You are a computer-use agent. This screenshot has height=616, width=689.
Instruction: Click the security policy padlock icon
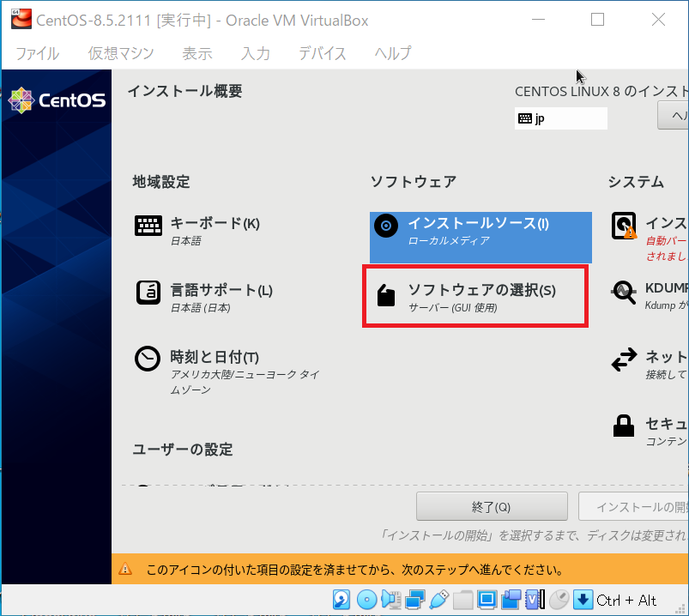pos(624,426)
